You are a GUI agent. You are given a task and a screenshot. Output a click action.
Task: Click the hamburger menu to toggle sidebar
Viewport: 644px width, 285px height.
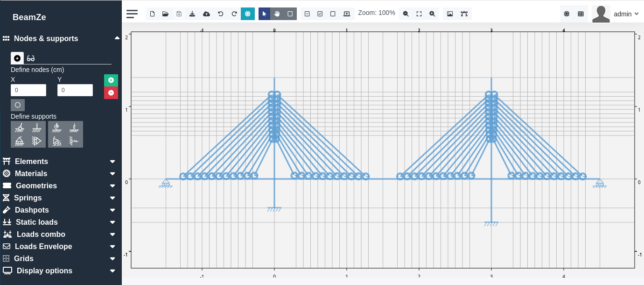(132, 14)
